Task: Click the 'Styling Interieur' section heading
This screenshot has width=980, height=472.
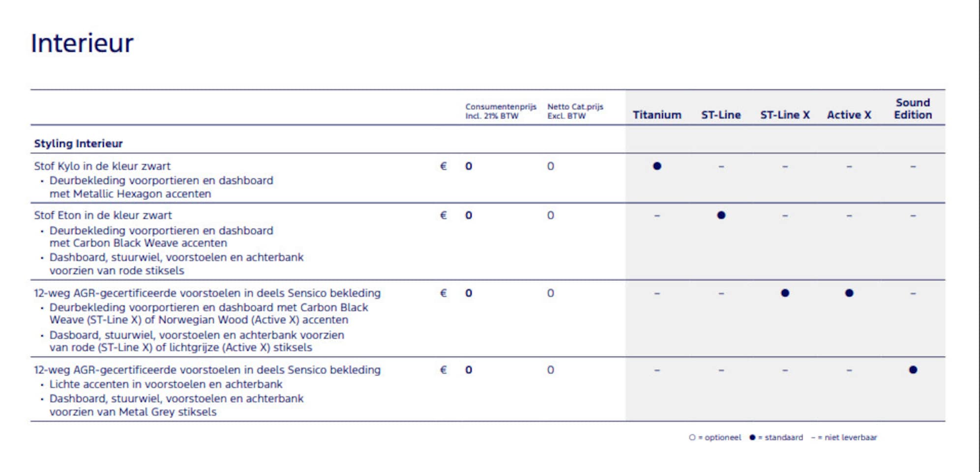Action: (x=78, y=144)
